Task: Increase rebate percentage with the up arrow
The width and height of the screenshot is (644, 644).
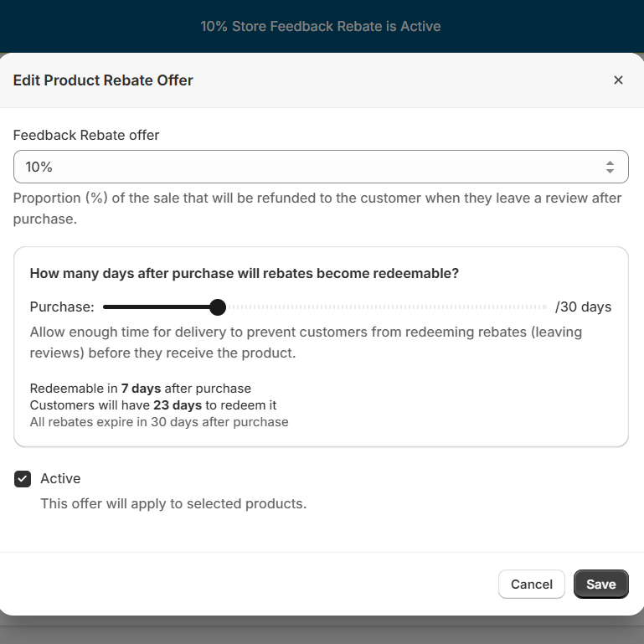Action: click(610, 162)
